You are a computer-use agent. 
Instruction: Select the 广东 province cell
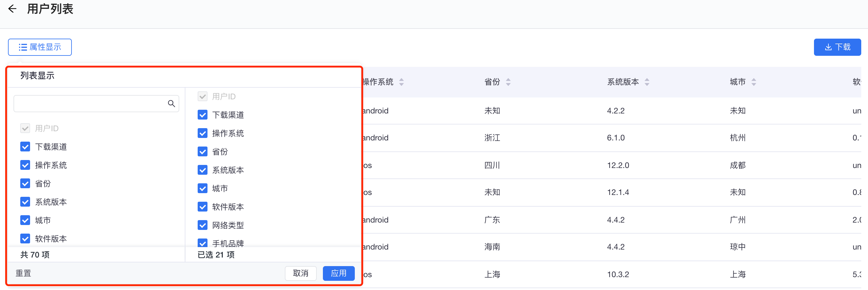click(x=492, y=220)
